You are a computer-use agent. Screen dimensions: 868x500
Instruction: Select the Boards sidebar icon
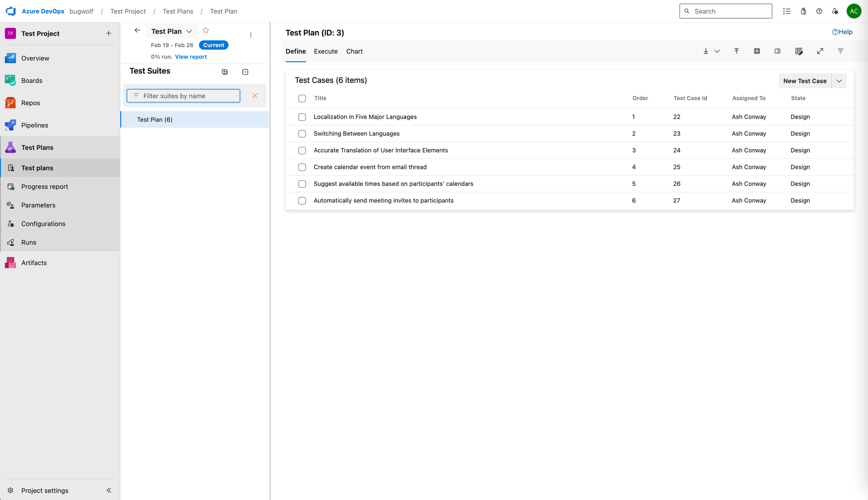pos(10,80)
